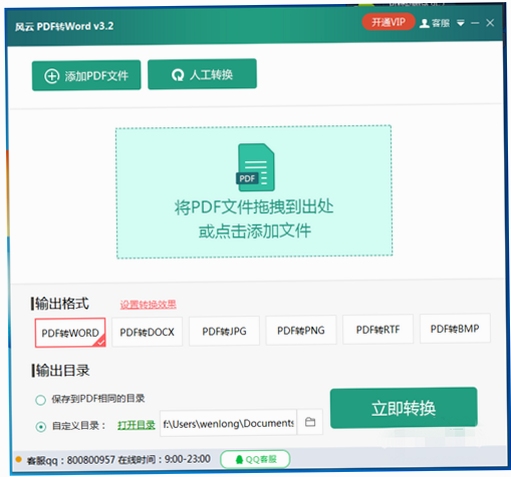Screen dimensions: 511x477
Task: Choose PDF转BMP output format
Action: (x=455, y=329)
